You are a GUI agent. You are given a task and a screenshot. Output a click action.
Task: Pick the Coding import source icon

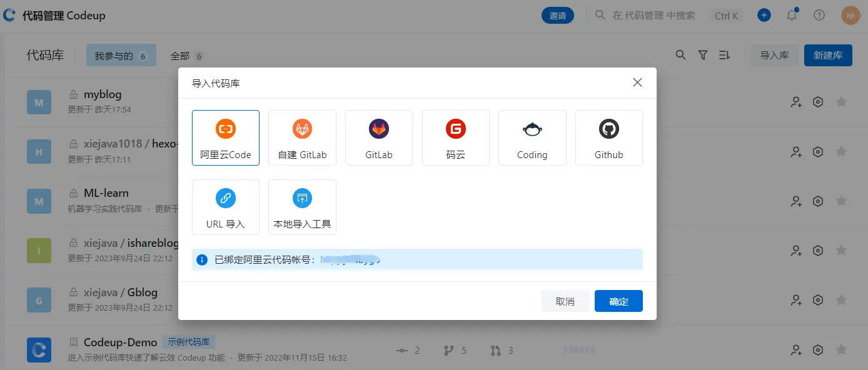(x=532, y=137)
